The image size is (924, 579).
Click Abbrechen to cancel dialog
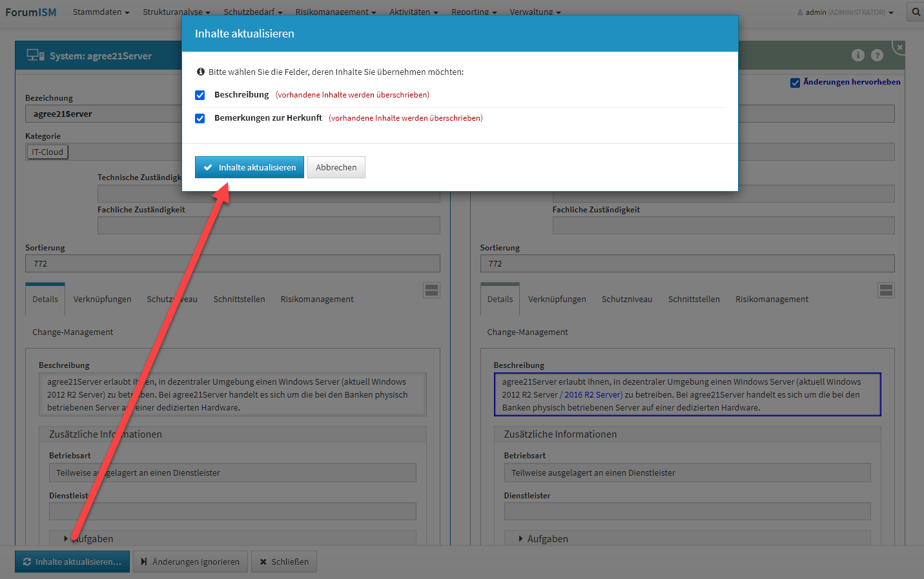click(336, 167)
